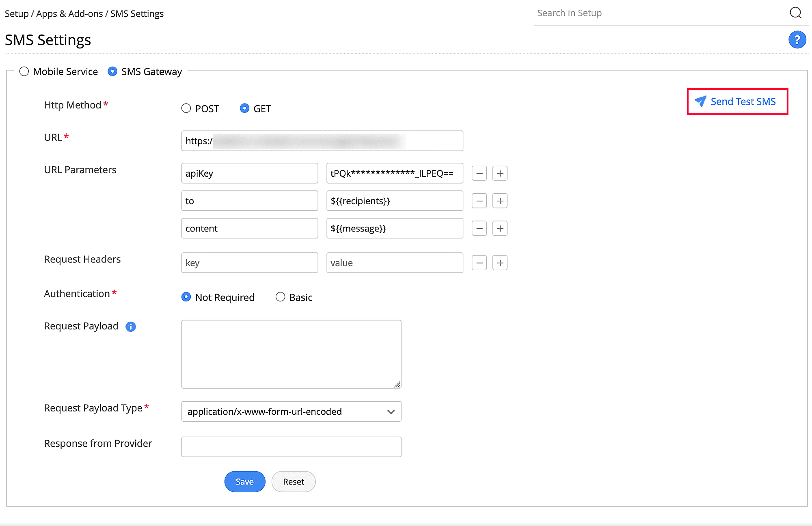812x526 pixels.
Task: Click the Request Payload text area
Action: [291, 354]
